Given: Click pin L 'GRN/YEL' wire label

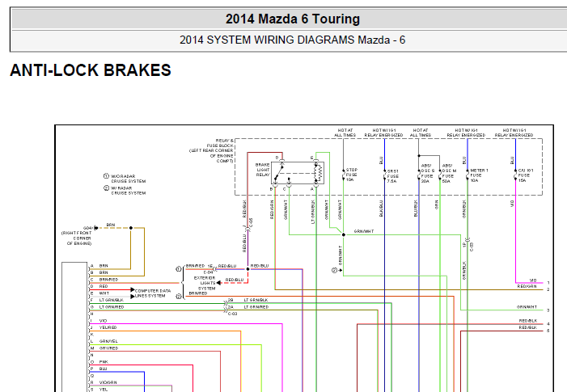Looking at the screenshot, I should coord(108,341).
